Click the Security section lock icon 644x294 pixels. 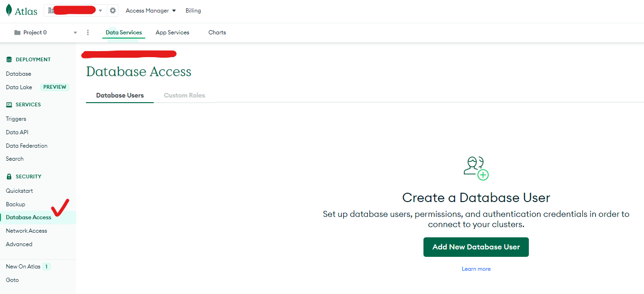click(x=9, y=176)
